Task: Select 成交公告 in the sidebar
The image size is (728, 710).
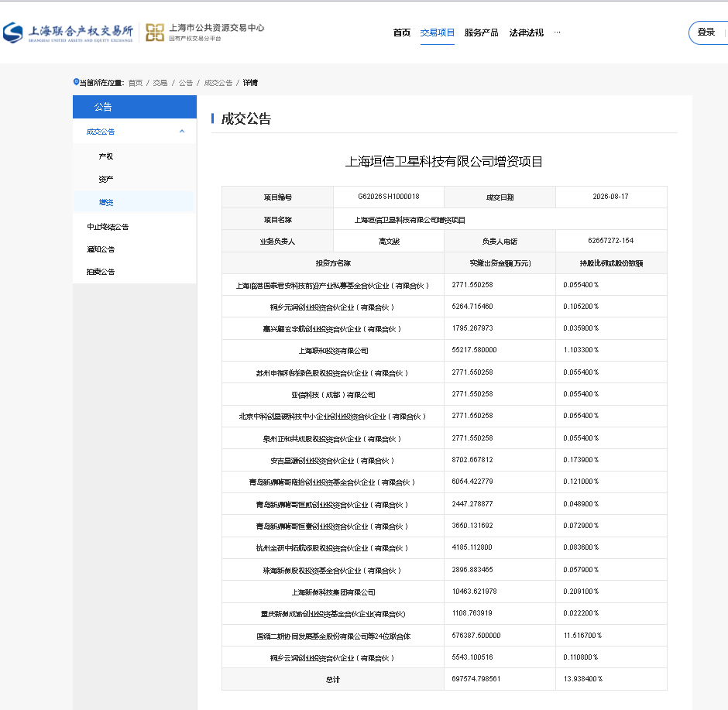Action: [x=100, y=132]
